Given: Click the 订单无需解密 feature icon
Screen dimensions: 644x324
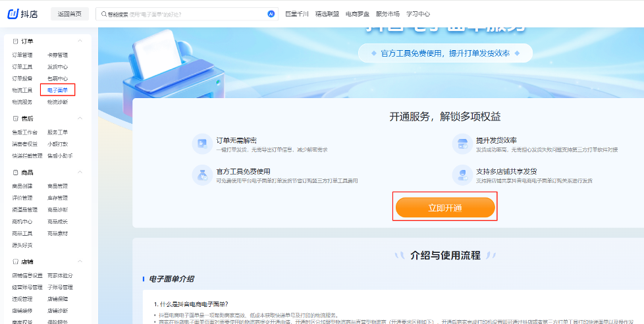Looking at the screenshot, I should (200, 144).
